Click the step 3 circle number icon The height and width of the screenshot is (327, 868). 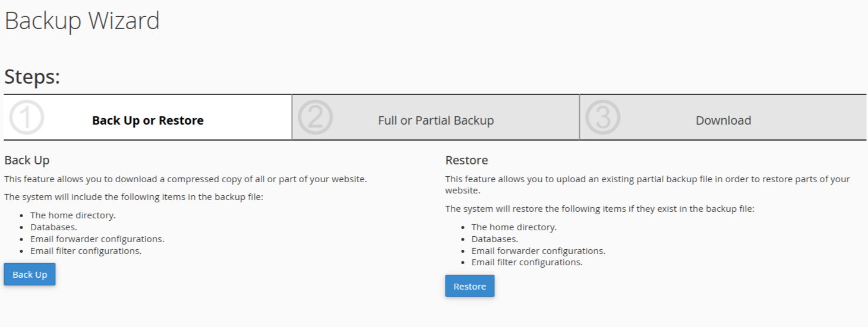(602, 118)
